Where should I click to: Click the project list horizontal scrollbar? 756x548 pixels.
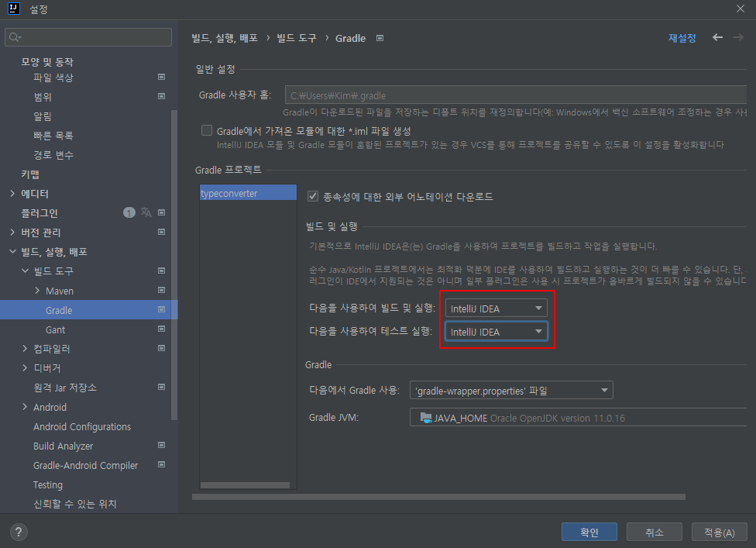[x=245, y=485]
